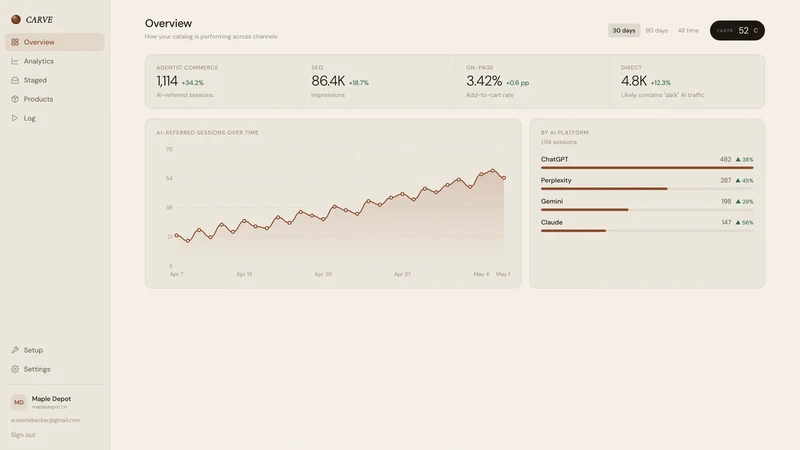Open the Overview page label in sidebar
800x450 pixels.
(x=39, y=42)
